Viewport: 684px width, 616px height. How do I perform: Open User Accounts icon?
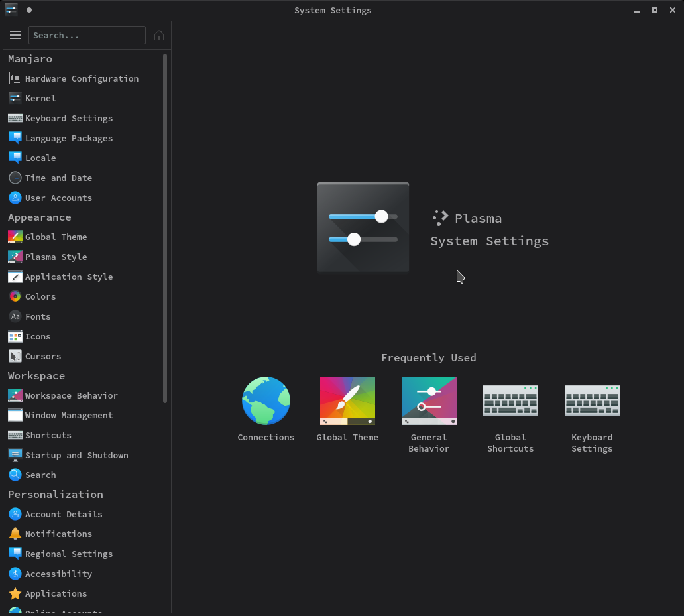tap(15, 198)
